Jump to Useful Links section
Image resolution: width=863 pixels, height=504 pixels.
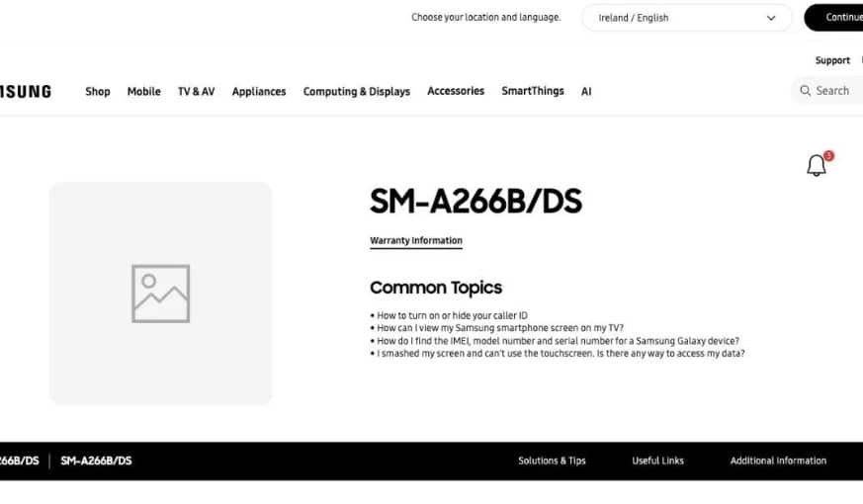657,461
